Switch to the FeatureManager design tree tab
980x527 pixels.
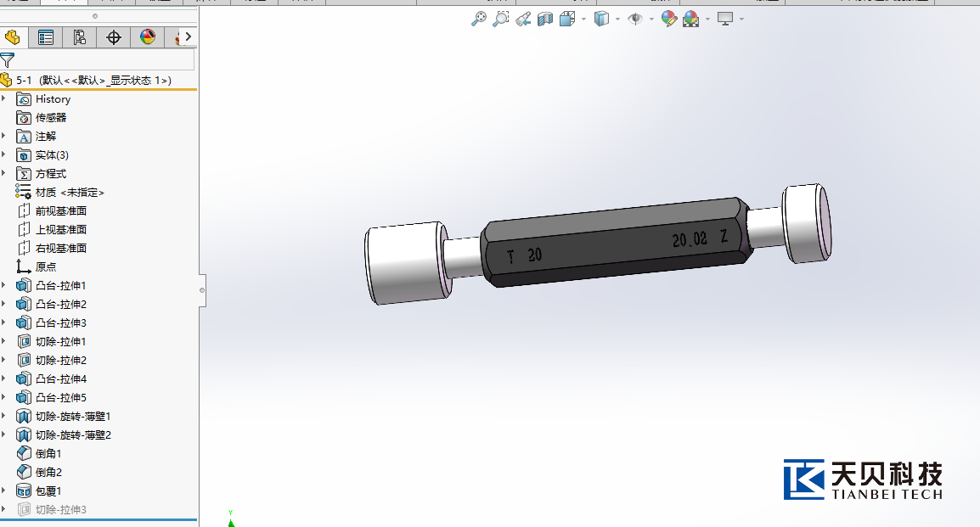[13, 37]
